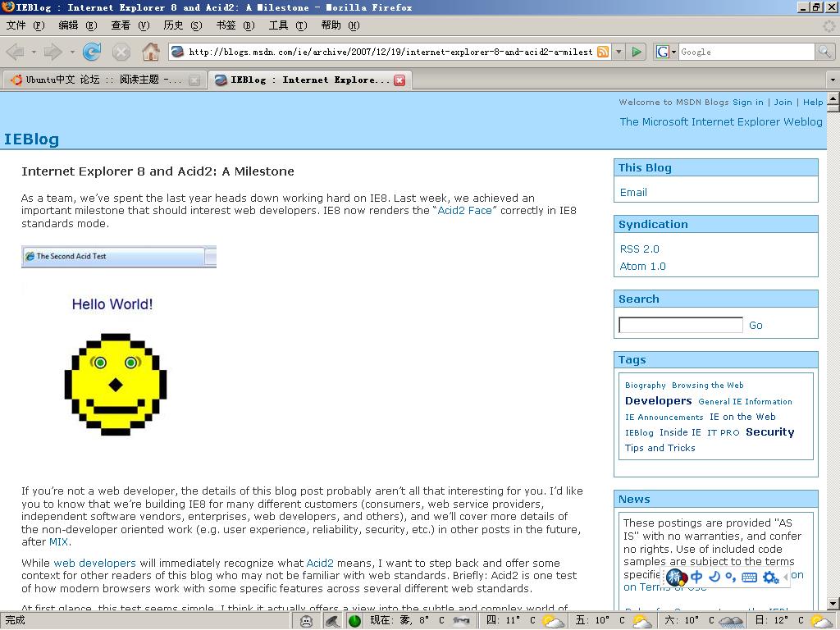Click the green Go arrow next to address bar
Viewport: 840px width, 630px height.
click(x=637, y=52)
